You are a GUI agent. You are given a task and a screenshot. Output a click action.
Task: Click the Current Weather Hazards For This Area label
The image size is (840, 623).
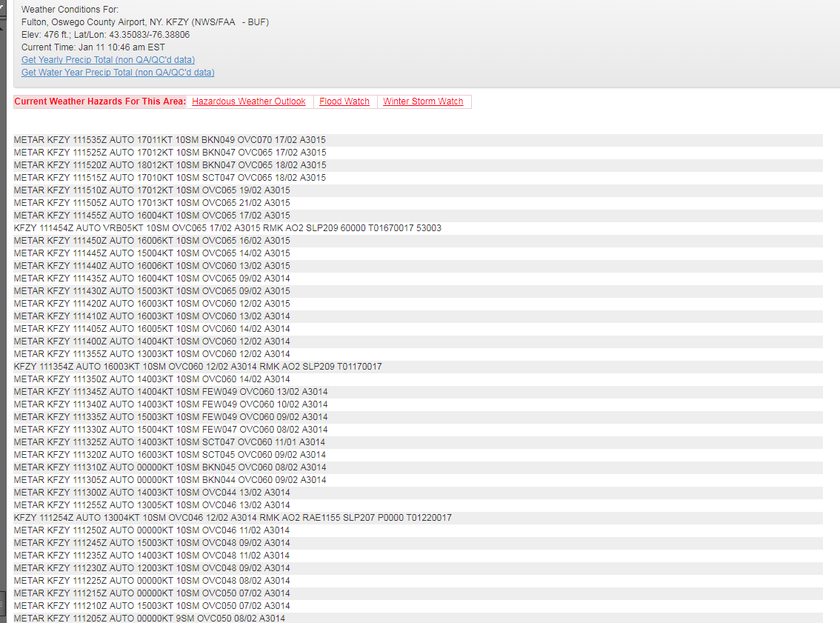coord(100,101)
